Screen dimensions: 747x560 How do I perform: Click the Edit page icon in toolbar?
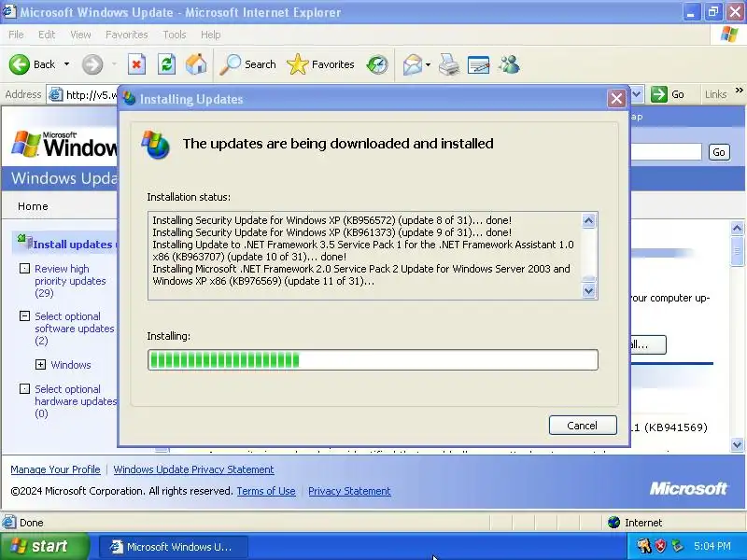(479, 64)
